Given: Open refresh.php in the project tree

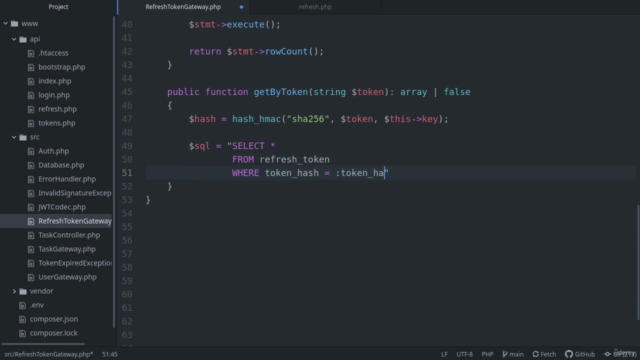Looking at the screenshot, I should (x=58, y=109).
